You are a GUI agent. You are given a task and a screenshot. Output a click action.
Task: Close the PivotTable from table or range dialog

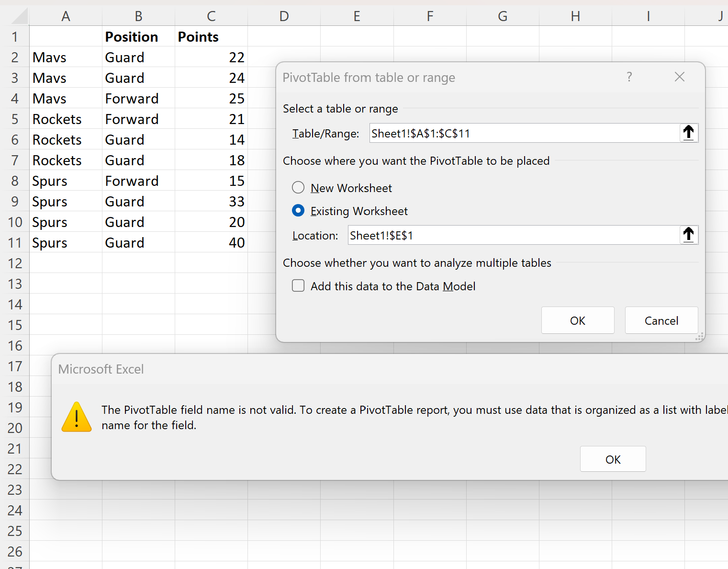tap(679, 77)
